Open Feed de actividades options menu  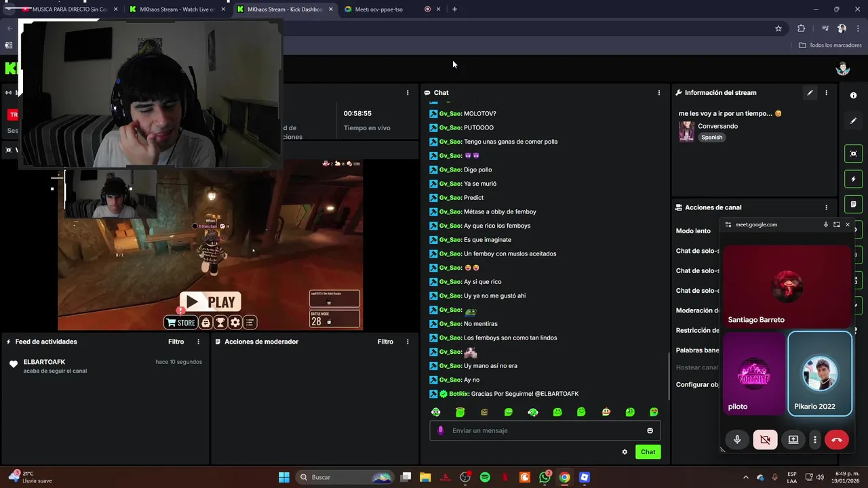(198, 342)
